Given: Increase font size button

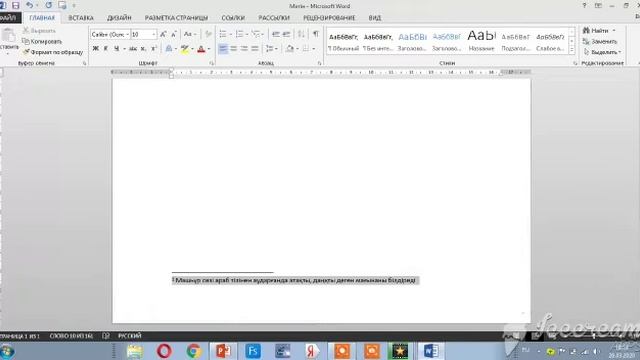Looking at the screenshot, I should 163,34.
